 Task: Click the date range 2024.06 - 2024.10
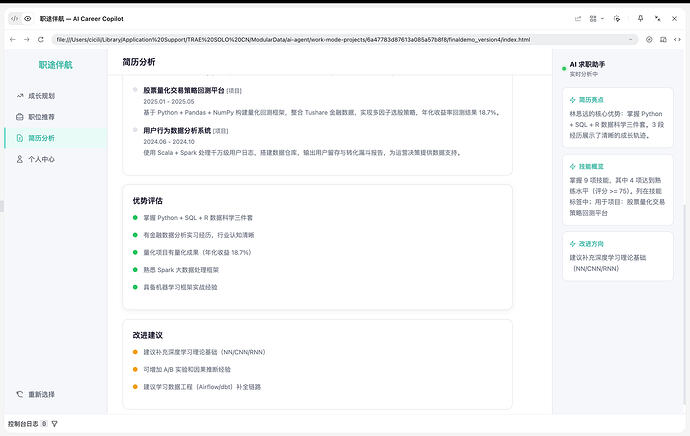coord(169,142)
